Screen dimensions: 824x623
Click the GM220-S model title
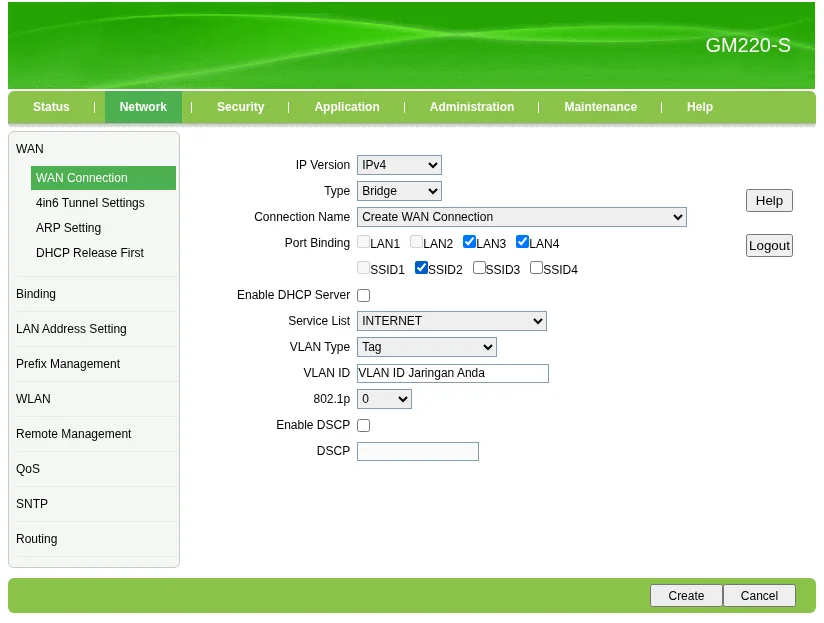[x=748, y=45]
